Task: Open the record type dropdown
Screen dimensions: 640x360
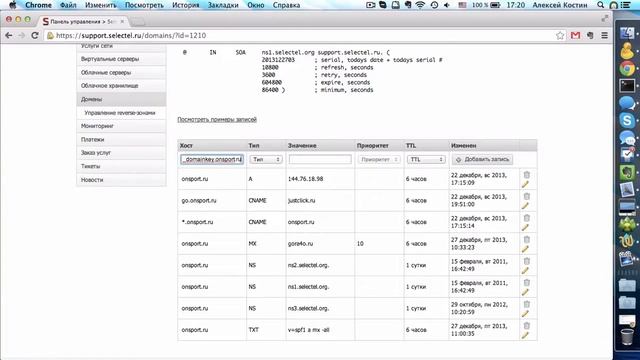Action: pos(266,160)
